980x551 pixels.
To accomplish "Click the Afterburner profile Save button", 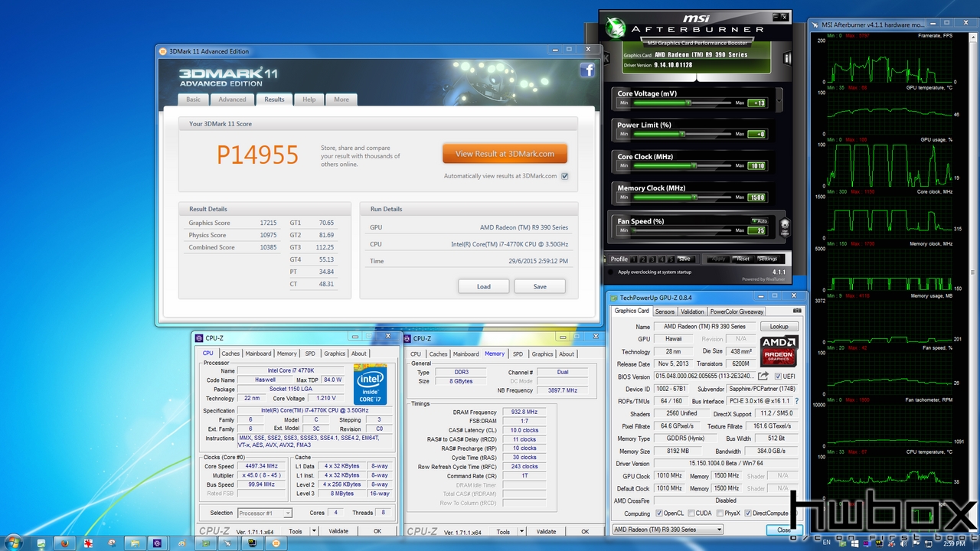I will coord(684,259).
